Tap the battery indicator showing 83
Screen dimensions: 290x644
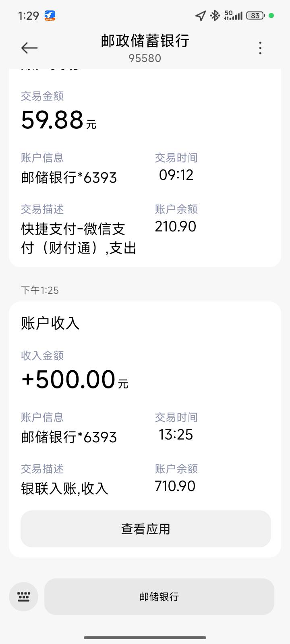(255, 16)
